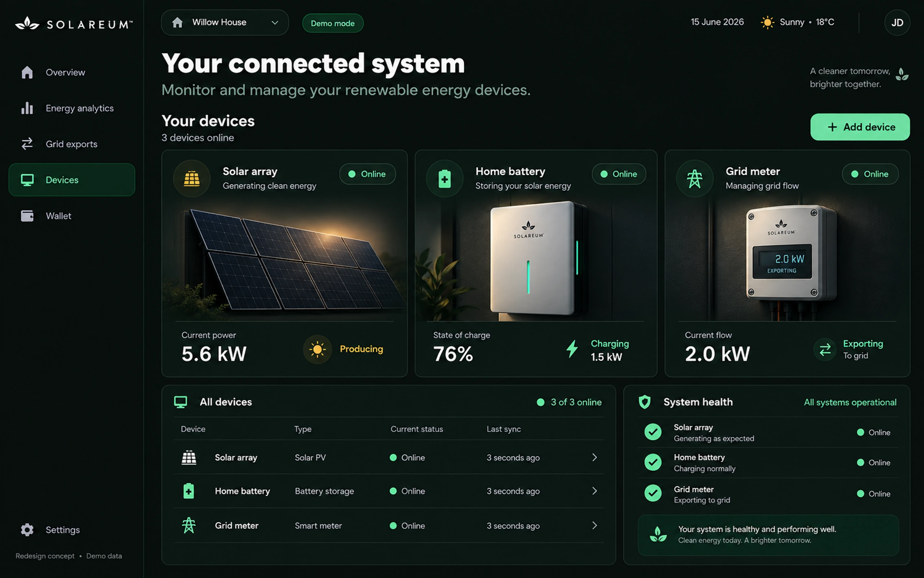Click the Home battery card Online badge
Image resolution: width=924 pixels, height=578 pixels.
click(619, 174)
